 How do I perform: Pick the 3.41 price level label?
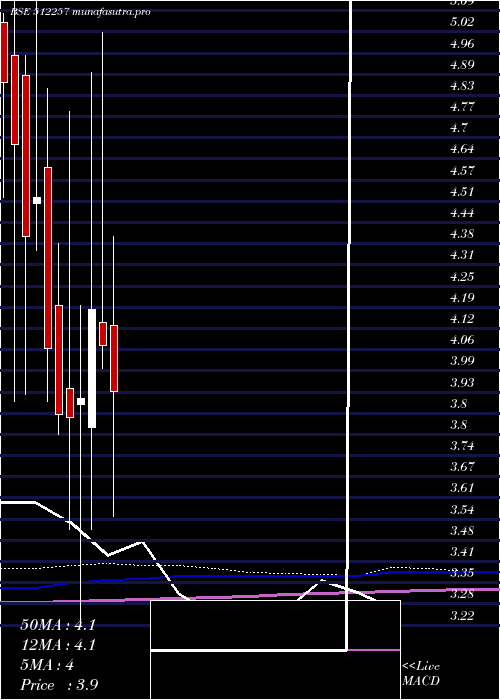click(462, 552)
